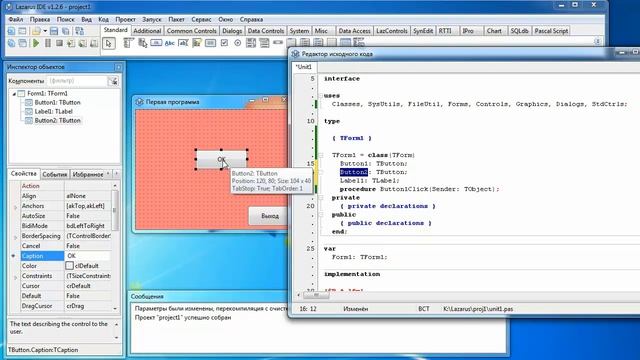Click the View Units toolbar icon
Image resolution: width=640 pixels, height=360 pixels.
[x=11, y=43]
